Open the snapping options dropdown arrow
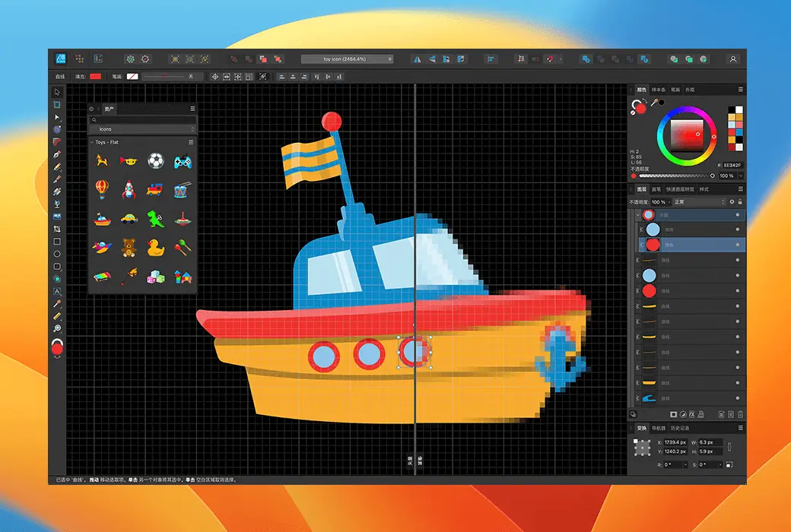The height and width of the screenshot is (532, 791). pyautogui.click(x=560, y=59)
